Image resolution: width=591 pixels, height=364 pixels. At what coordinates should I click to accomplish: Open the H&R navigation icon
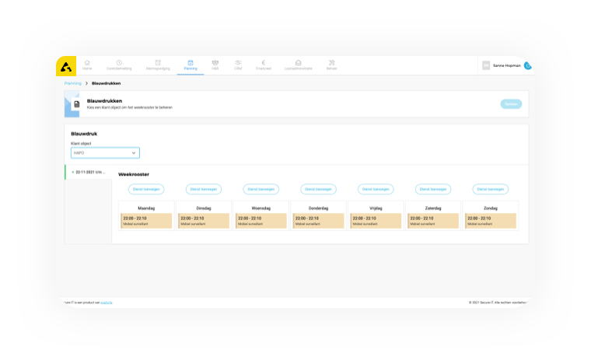[x=215, y=62]
